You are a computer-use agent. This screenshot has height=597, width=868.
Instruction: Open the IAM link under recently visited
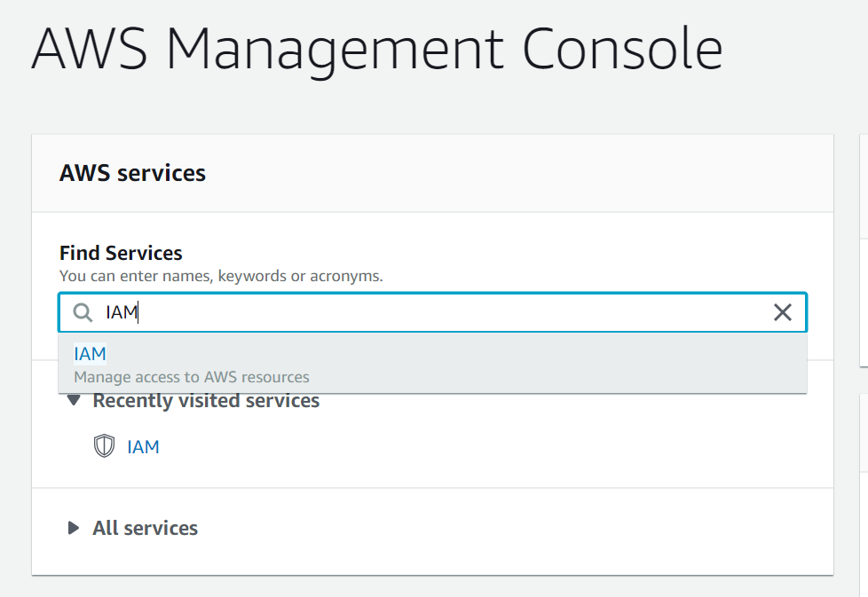tap(143, 446)
